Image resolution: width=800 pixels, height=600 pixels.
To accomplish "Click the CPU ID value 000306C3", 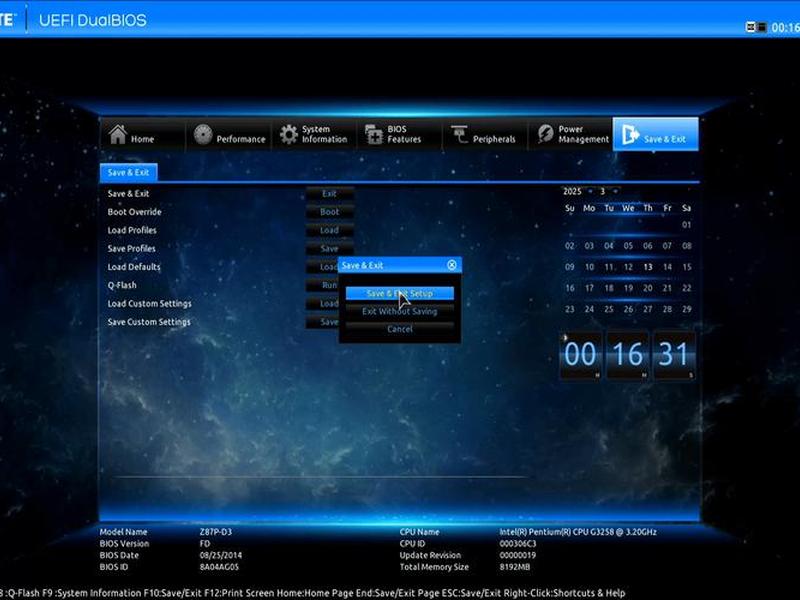I will [x=518, y=543].
